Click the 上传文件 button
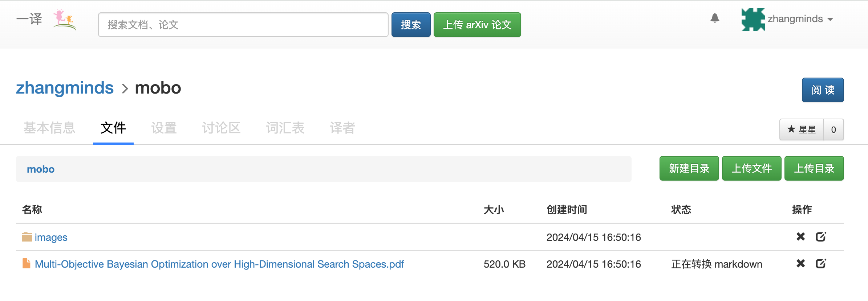The image size is (868, 301). [751, 168]
